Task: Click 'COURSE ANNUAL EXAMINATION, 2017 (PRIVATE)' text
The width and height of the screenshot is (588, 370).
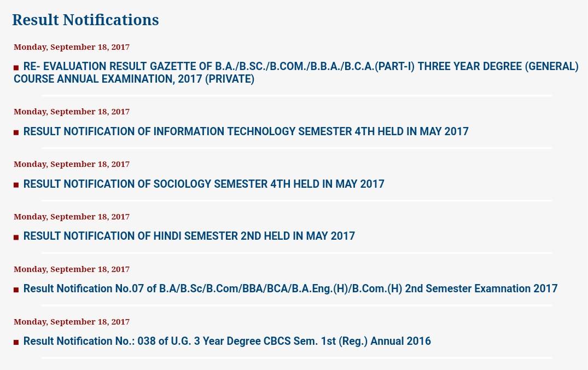Action: 134,79
